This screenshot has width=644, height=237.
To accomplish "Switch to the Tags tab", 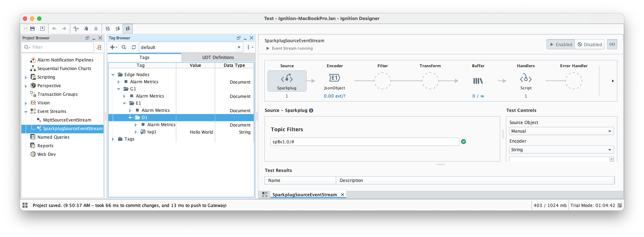I will point(144,57).
